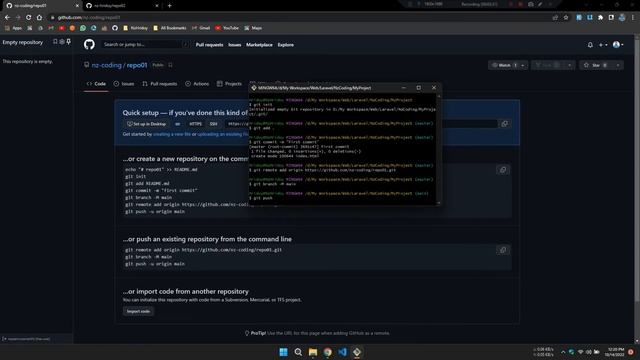Select the Actions repository tab
The image size is (640, 360).
[x=197, y=84]
